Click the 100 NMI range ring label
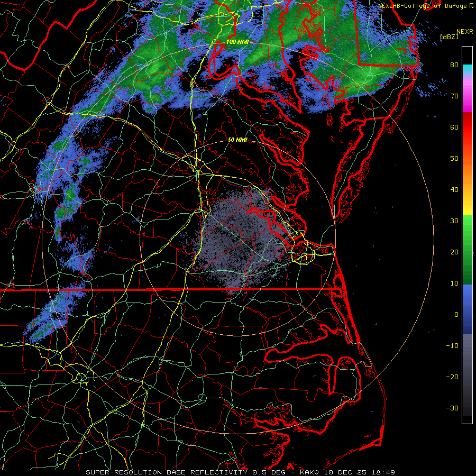 (237, 42)
